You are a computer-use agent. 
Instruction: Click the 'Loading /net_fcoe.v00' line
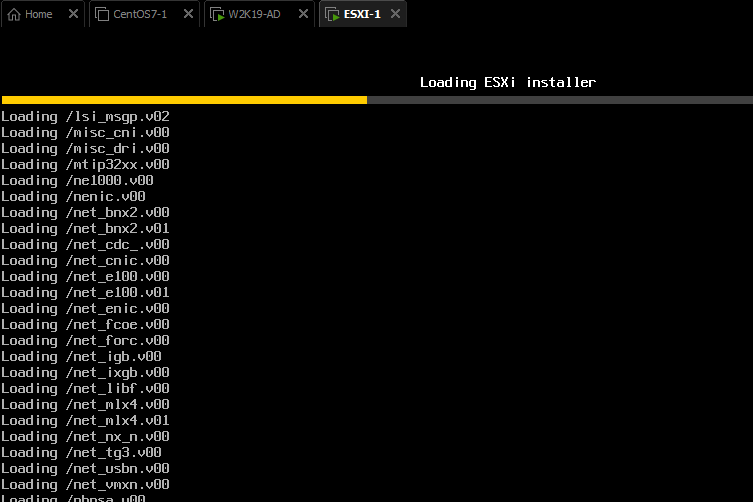[85, 325]
